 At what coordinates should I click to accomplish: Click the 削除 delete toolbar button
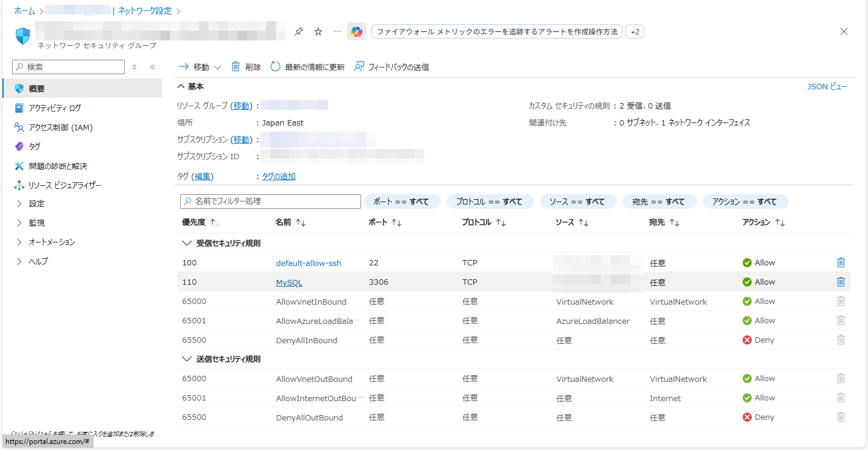point(246,67)
